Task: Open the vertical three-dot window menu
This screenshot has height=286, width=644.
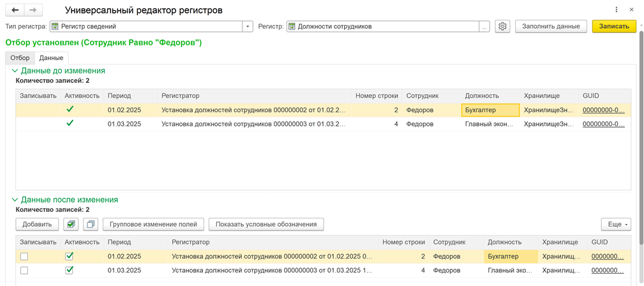Action: 617,10
